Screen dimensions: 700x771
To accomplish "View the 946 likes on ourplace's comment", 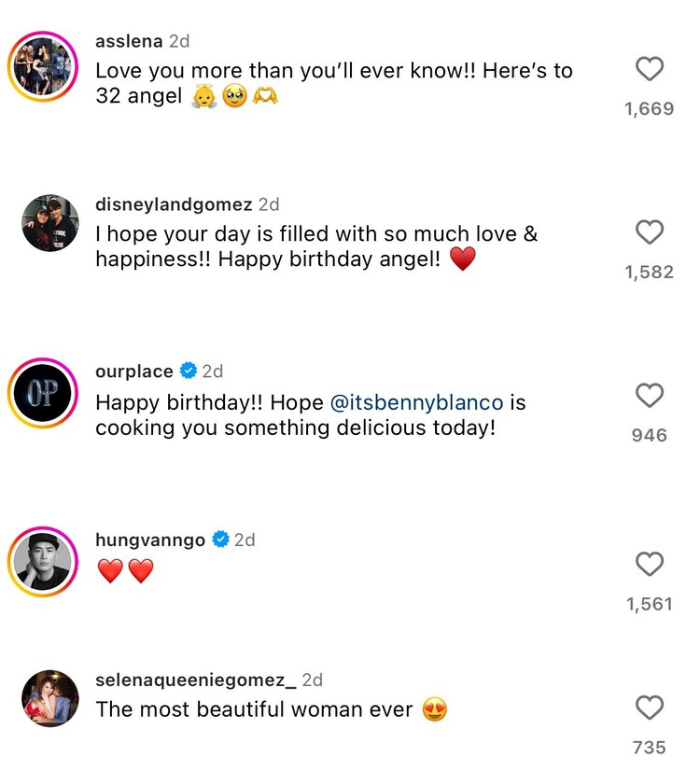I will click(648, 434).
